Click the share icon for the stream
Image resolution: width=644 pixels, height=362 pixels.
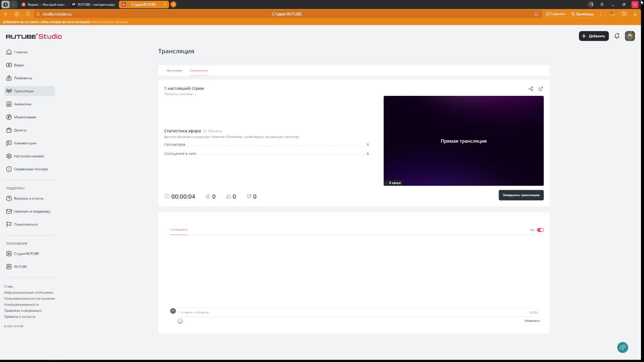click(x=531, y=89)
